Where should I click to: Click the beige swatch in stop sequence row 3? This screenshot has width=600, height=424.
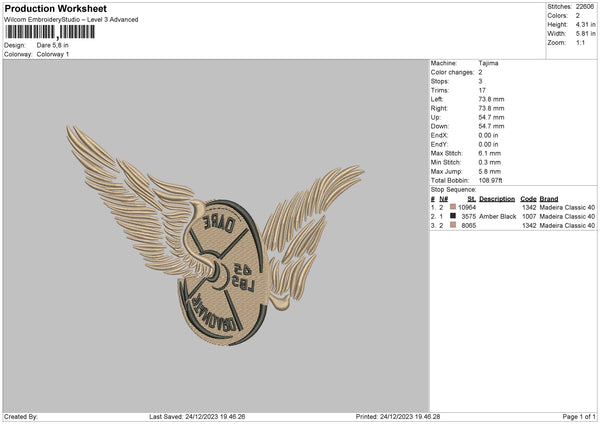pos(453,225)
